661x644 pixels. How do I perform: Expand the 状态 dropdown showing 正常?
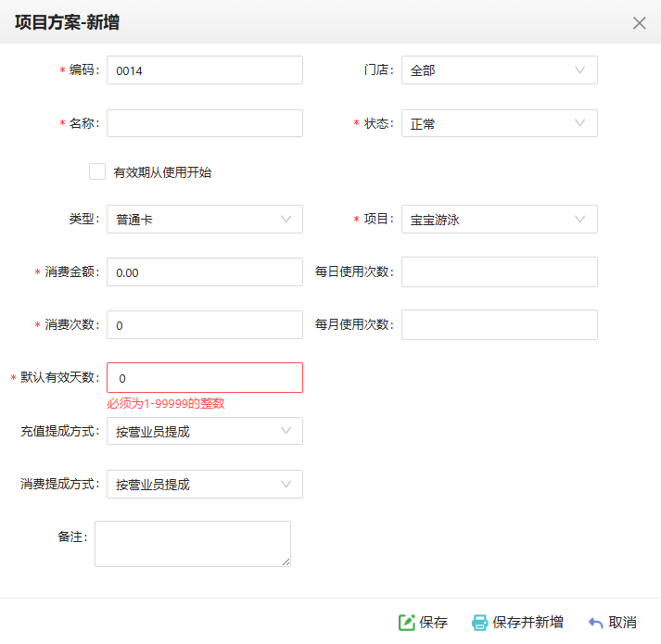[499, 124]
